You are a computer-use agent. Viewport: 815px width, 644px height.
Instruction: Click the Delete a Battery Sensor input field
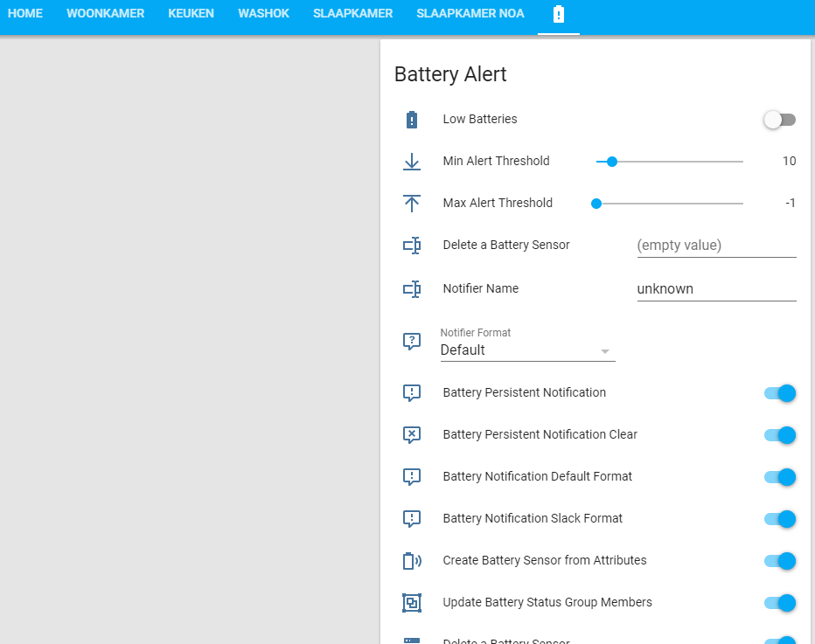point(716,245)
